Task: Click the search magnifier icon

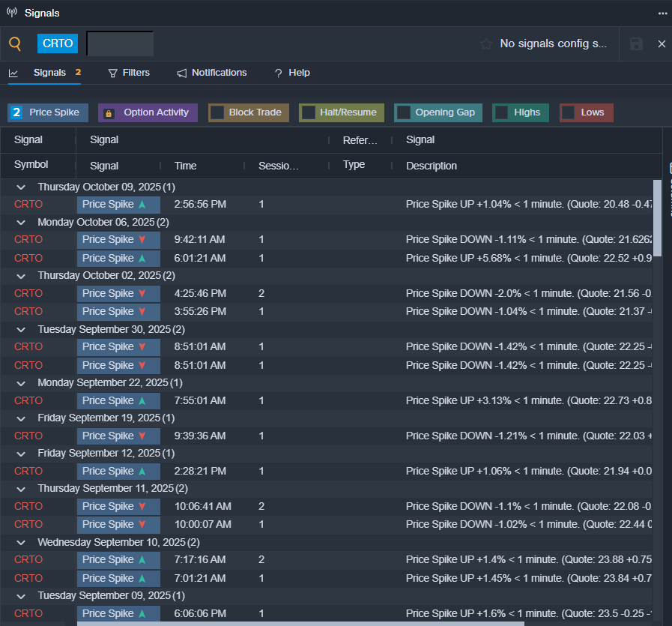Action: pyautogui.click(x=15, y=44)
